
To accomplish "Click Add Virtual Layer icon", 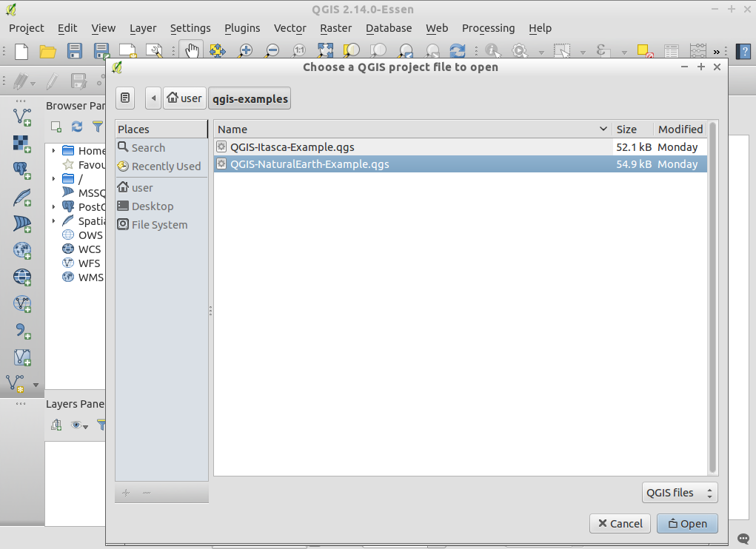I will tap(22, 357).
